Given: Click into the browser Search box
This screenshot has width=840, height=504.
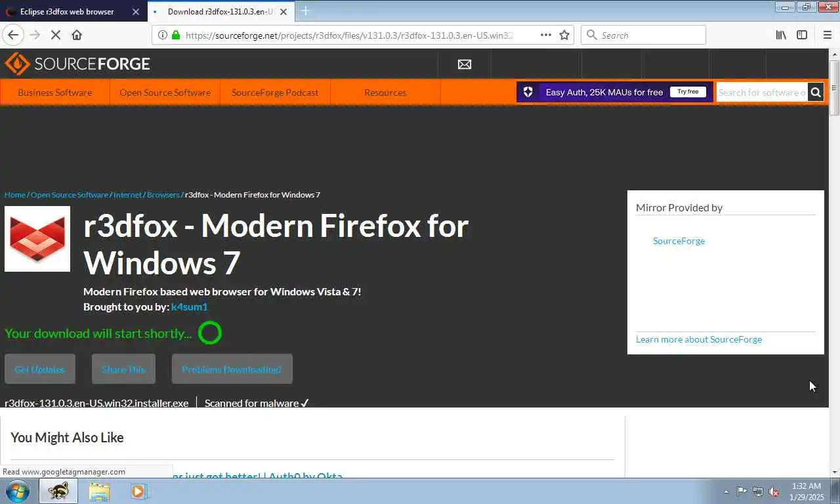Looking at the screenshot, I should pos(643,35).
